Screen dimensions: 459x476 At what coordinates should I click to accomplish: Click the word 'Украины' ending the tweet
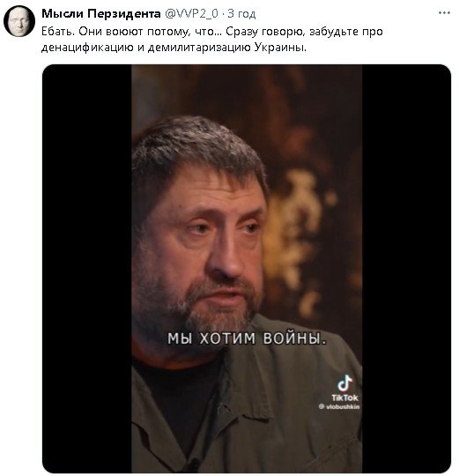click(280, 48)
